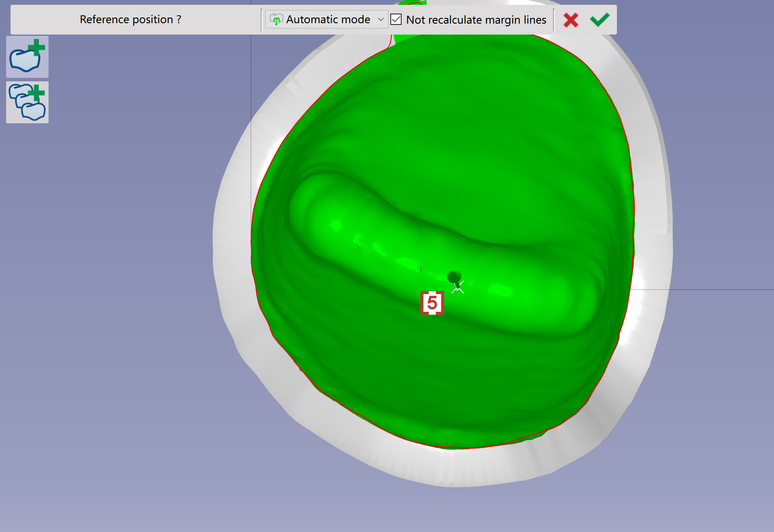The image size is (774, 532).
Task: Click the add single tooth icon
Action: coord(27,57)
